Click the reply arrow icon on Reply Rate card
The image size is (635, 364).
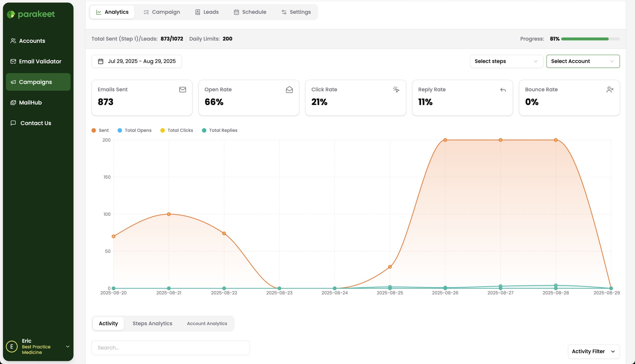(503, 90)
